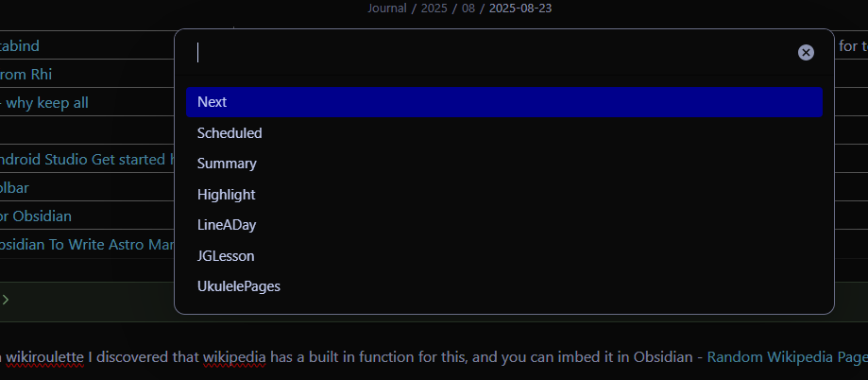Open the 08 folder breadcrumb
The width and height of the screenshot is (868, 380).
468,9
